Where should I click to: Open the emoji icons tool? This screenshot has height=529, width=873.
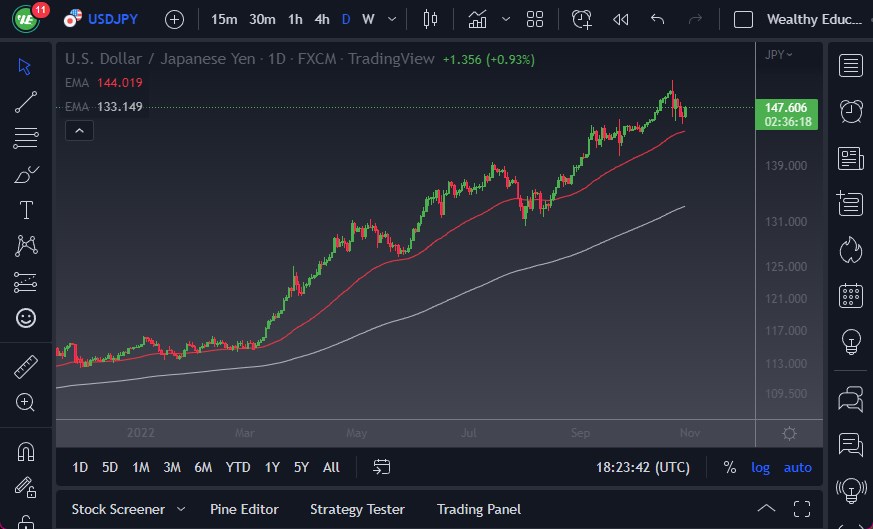point(27,318)
